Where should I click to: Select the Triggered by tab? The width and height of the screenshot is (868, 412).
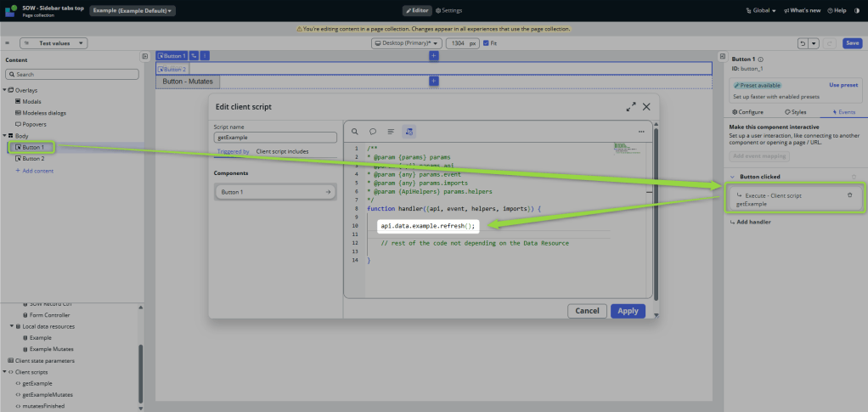click(x=233, y=151)
